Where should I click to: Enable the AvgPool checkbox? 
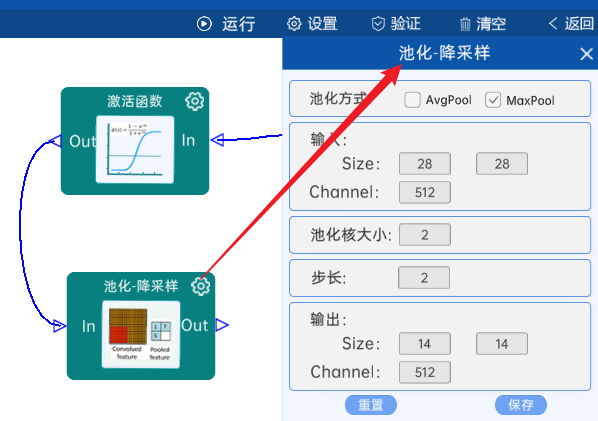click(x=412, y=100)
